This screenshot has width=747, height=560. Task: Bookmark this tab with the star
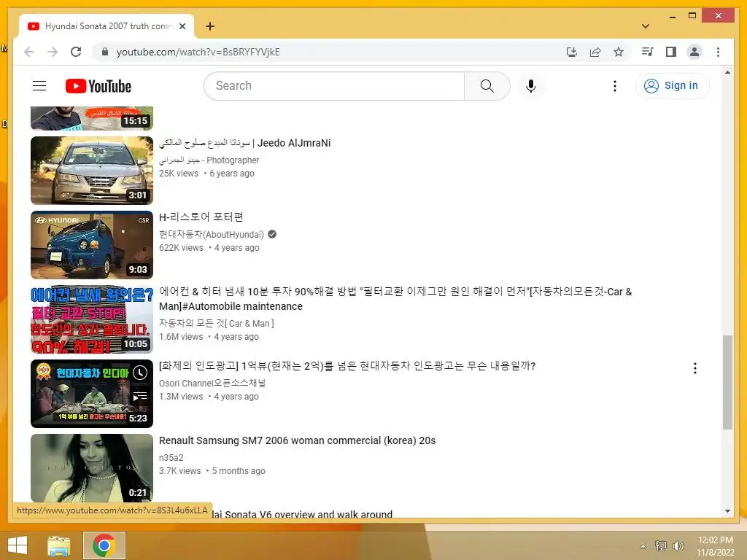pyautogui.click(x=619, y=52)
